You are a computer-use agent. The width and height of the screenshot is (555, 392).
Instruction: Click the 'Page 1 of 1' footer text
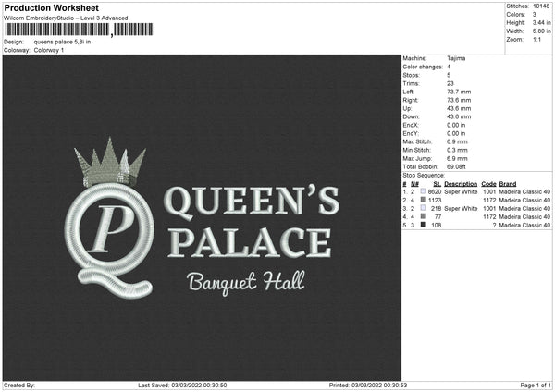coord(536,385)
